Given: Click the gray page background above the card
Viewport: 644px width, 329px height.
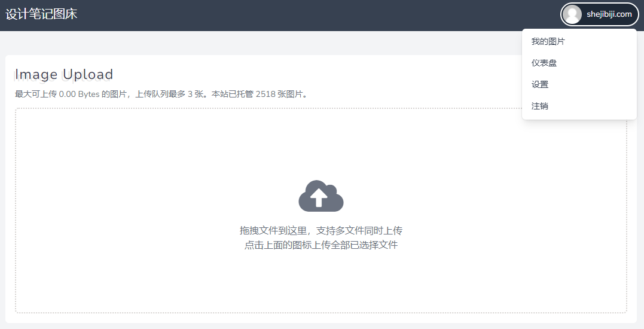Looking at the screenshot, I should point(239,43).
